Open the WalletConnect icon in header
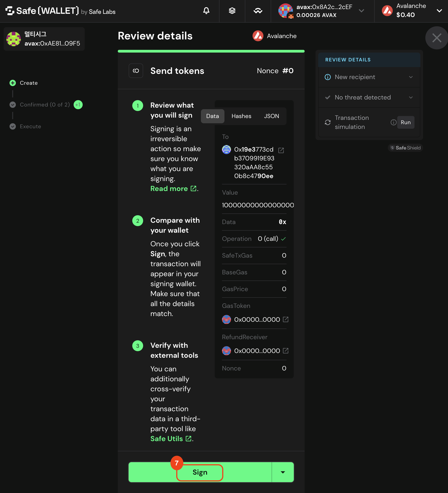Image resolution: width=448 pixels, height=493 pixels. (x=258, y=11)
